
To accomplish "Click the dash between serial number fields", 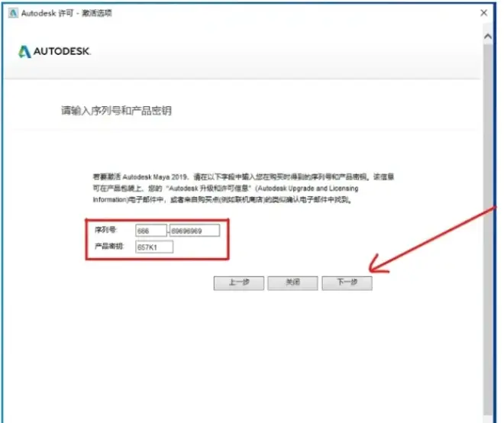I will click(x=169, y=231).
